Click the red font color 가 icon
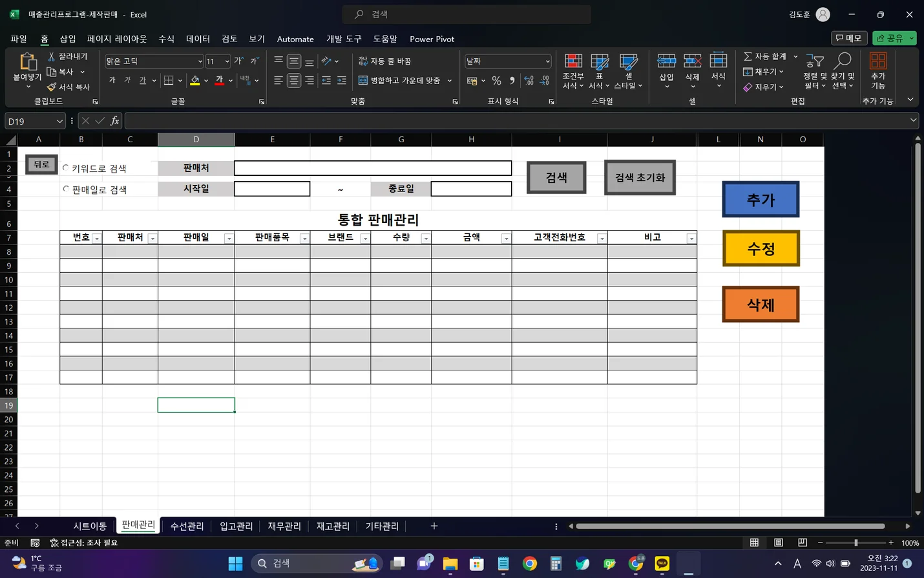 click(219, 80)
